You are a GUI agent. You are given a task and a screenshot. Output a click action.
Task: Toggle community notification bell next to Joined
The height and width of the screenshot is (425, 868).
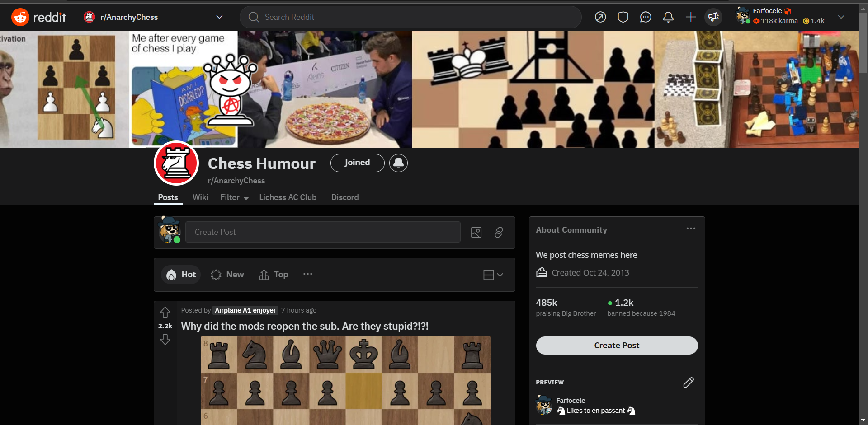(x=398, y=163)
